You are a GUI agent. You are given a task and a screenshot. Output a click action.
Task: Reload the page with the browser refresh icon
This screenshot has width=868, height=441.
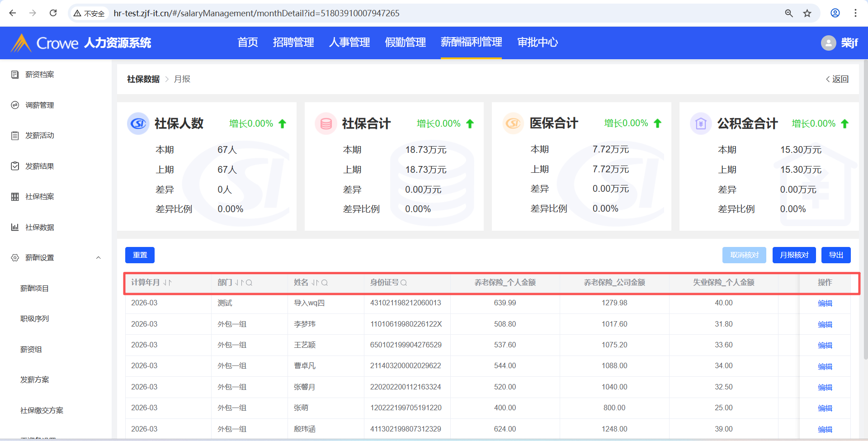[x=53, y=13]
